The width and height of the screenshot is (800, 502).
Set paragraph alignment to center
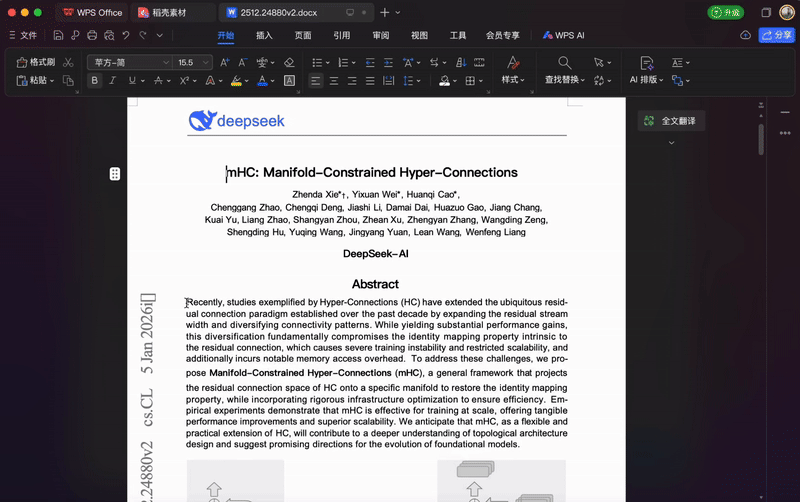334,80
